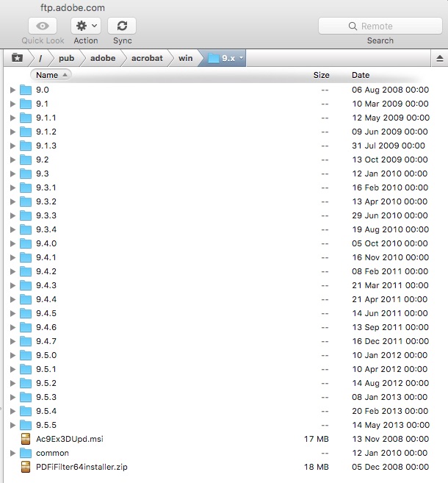Navigate to win in the path bar

[186, 58]
